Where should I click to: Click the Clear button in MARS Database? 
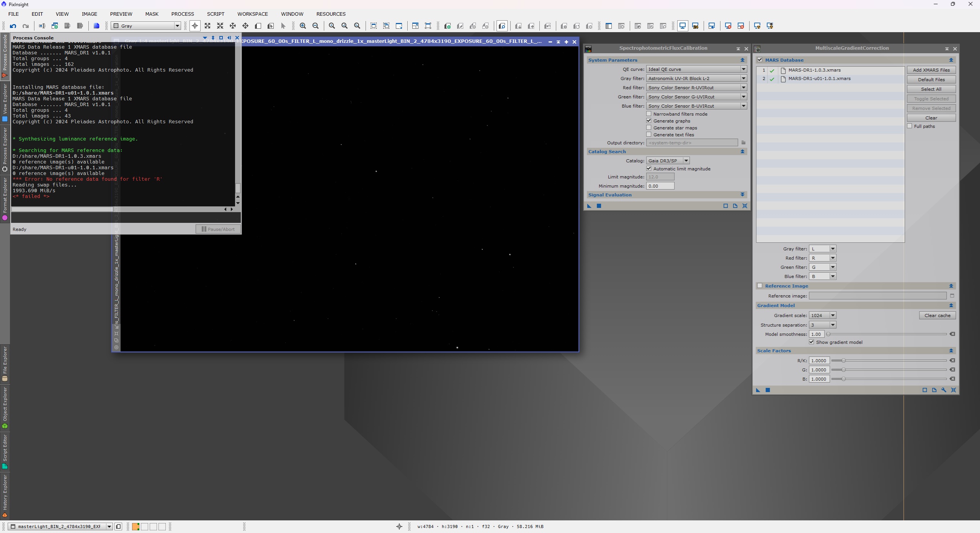pos(931,118)
